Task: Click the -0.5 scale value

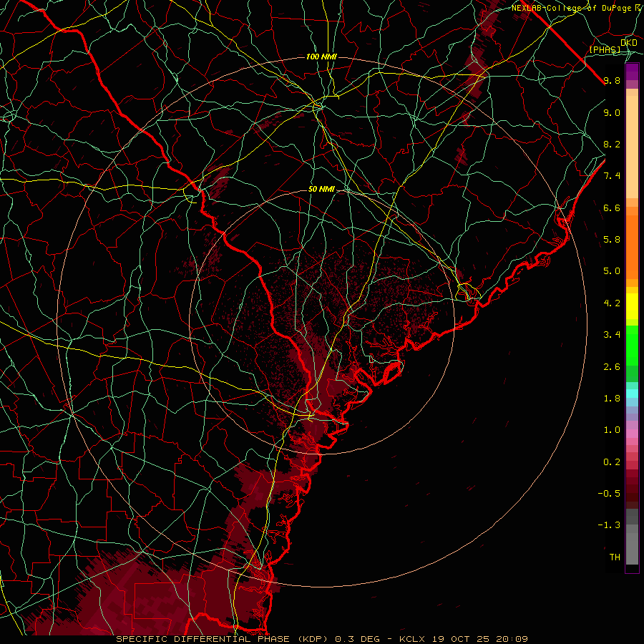Action: coord(609,493)
